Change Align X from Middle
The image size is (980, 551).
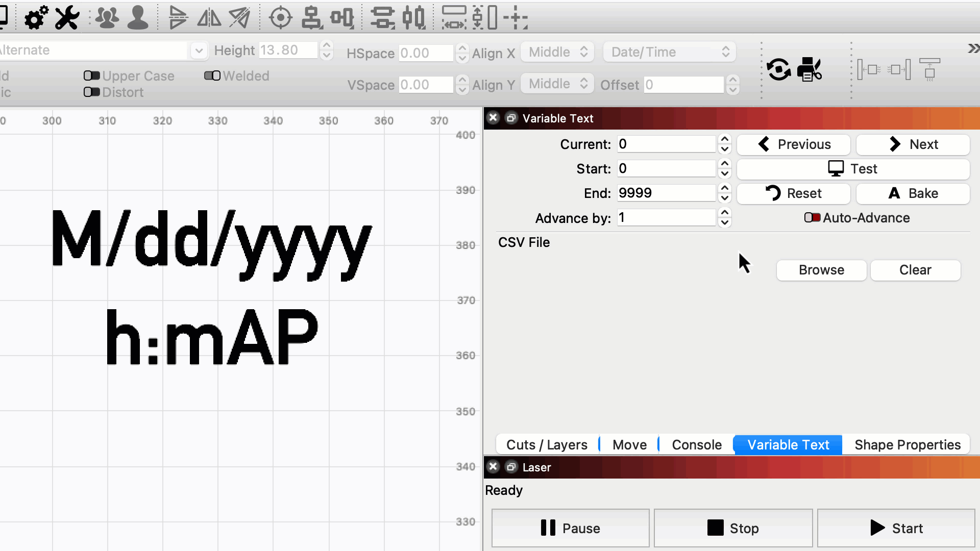[557, 52]
